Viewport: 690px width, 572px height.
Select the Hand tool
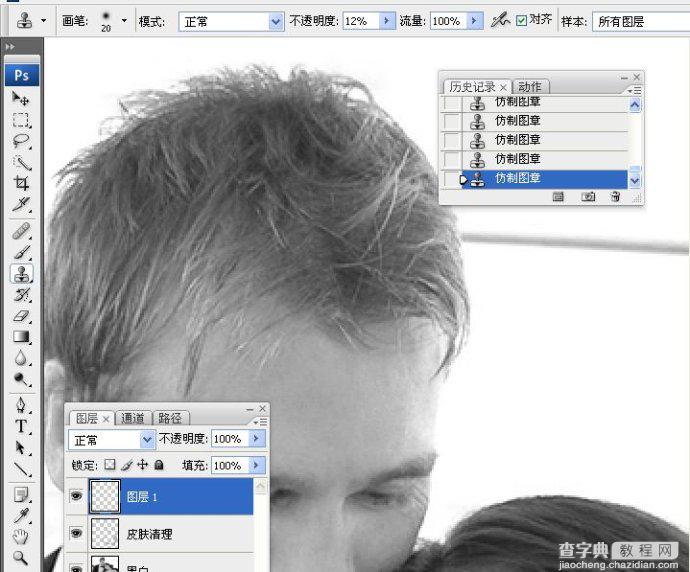[21, 537]
